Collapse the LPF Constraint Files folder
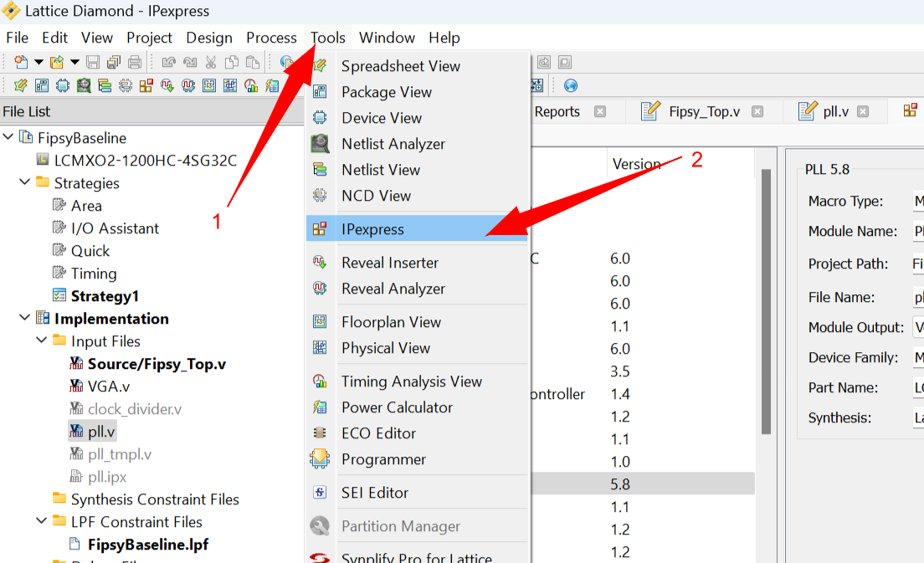924x563 pixels. pos(41,520)
